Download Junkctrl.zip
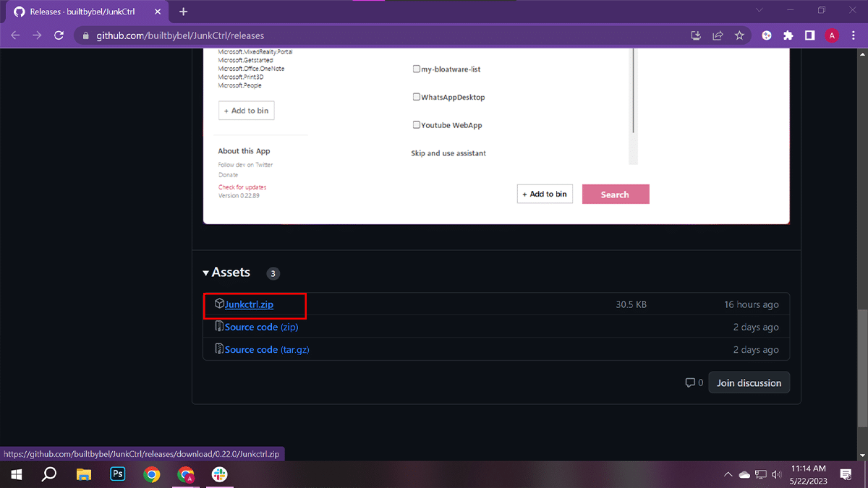Screen dimensions: 868x488 tap(249, 304)
